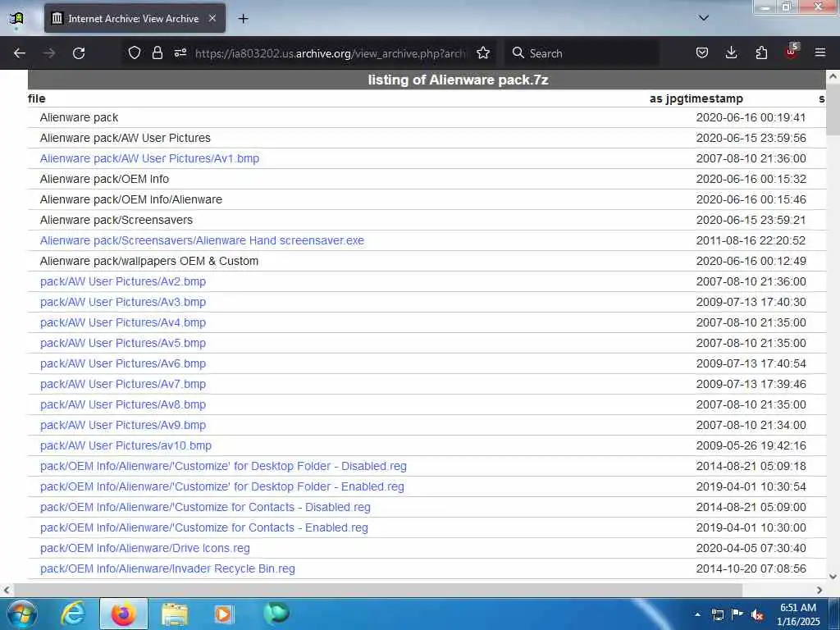Open the Windows Start menu
This screenshot has width=840, height=630.
coord(22,614)
